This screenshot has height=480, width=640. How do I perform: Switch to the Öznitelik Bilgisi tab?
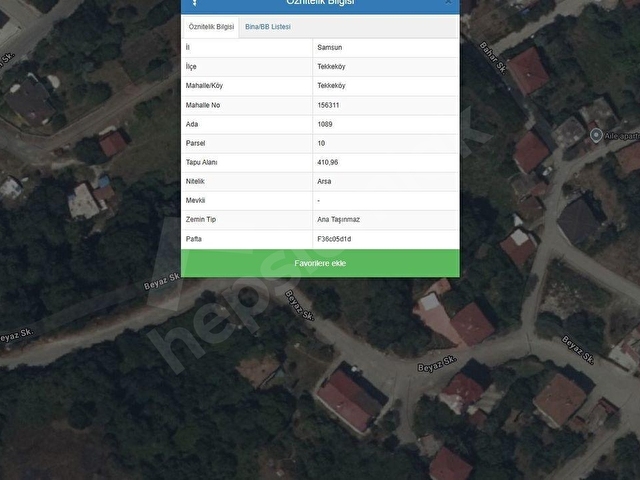click(x=211, y=27)
